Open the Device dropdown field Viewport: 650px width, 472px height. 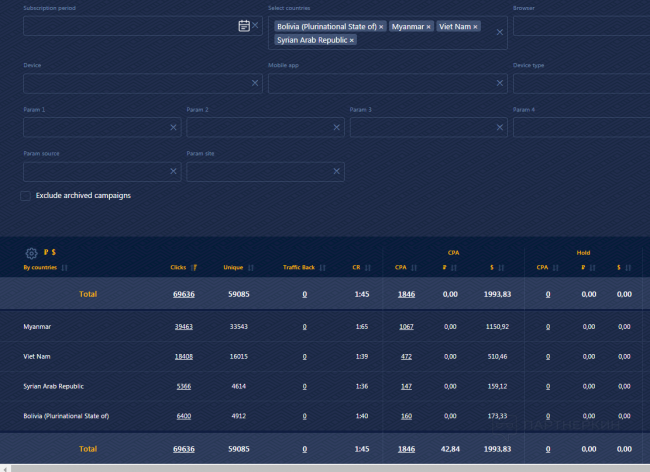pos(135,83)
